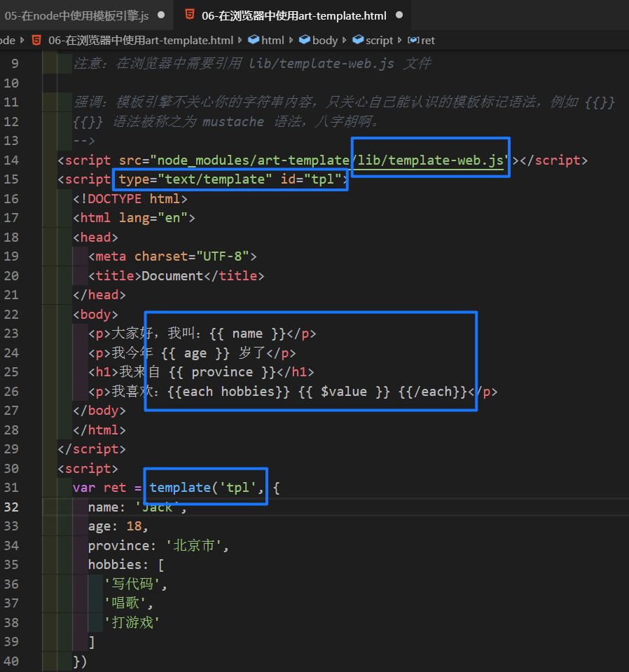The height and width of the screenshot is (672, 629).
Task: Expand breadcrumb arrow between script and ret
Action: (x=400, y=40)
